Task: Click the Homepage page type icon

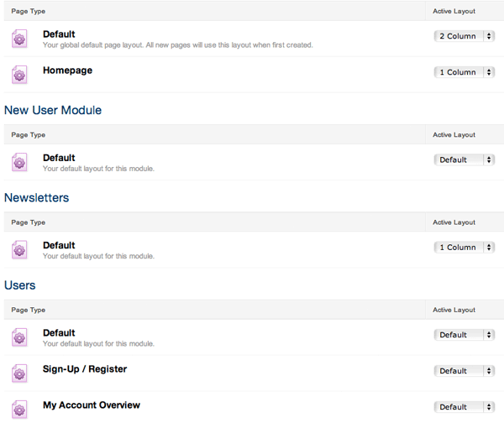Action: [20, 75]
